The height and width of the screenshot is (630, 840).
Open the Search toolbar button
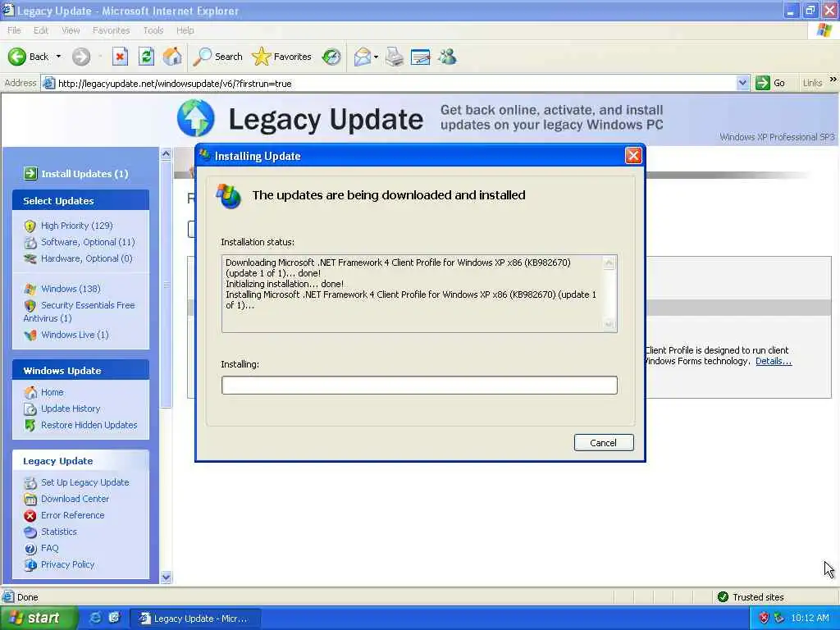pyautogui.click(x=218, y=57)
